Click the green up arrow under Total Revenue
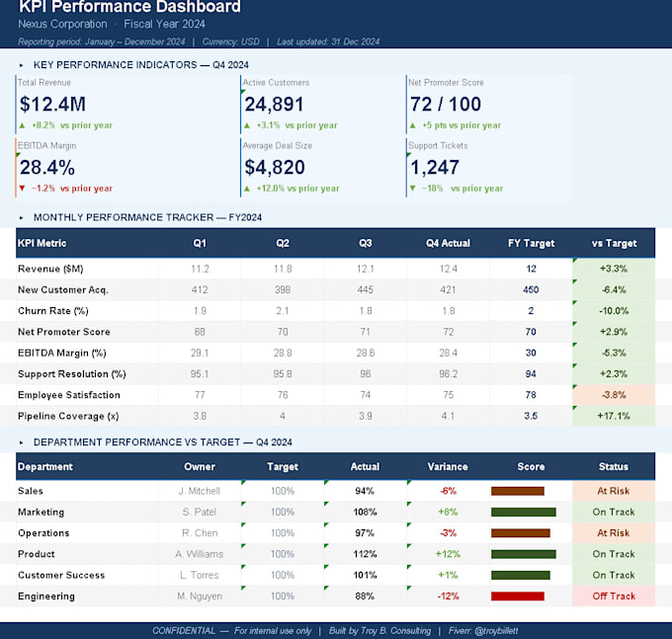Image resolution: width=672 pixels, height=639 pixels. tap(23, 125)
